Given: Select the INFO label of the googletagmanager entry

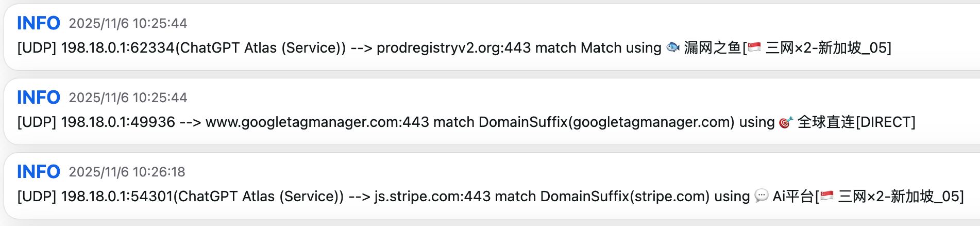Looking at the screenshot, I should click(39, 98).
